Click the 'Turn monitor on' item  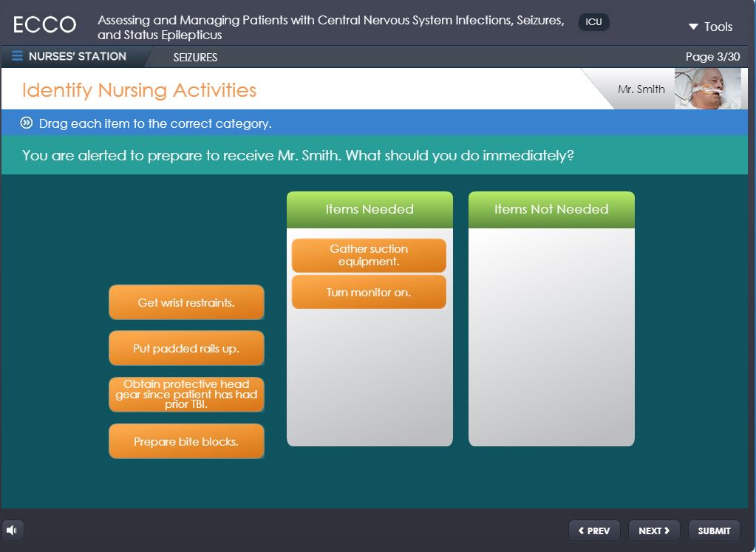pyautogui.click(x=369, y=292)
